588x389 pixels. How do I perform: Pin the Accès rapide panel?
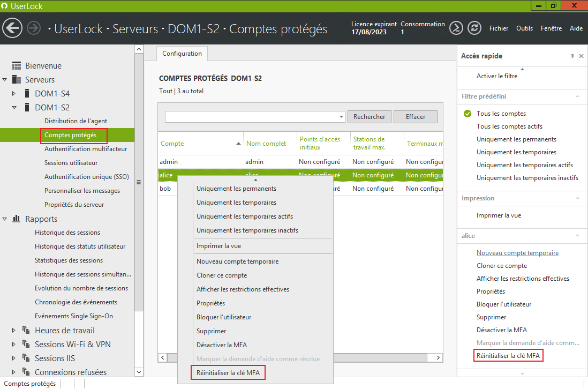click(572, 56)
